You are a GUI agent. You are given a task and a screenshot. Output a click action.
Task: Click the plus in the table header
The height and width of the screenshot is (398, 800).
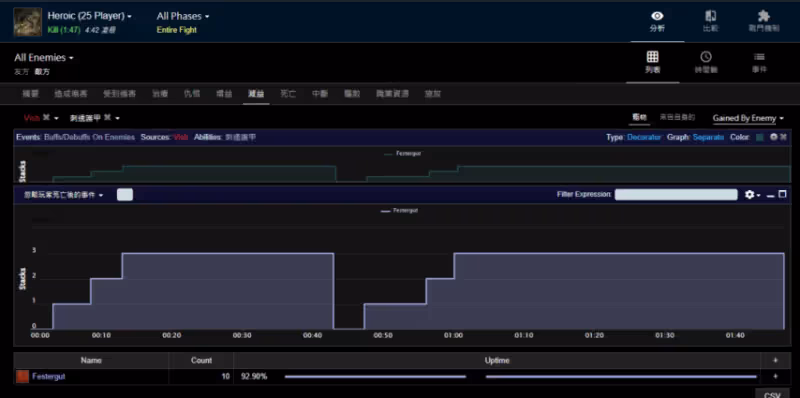[x=776, y=360]
